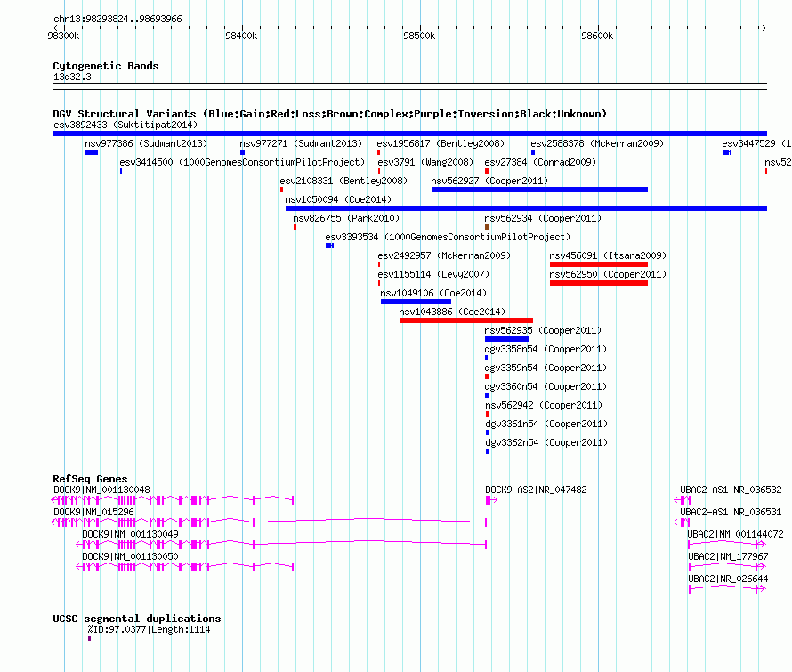Open the 13q32.3 cytogenetic band label

coord(72,77)
